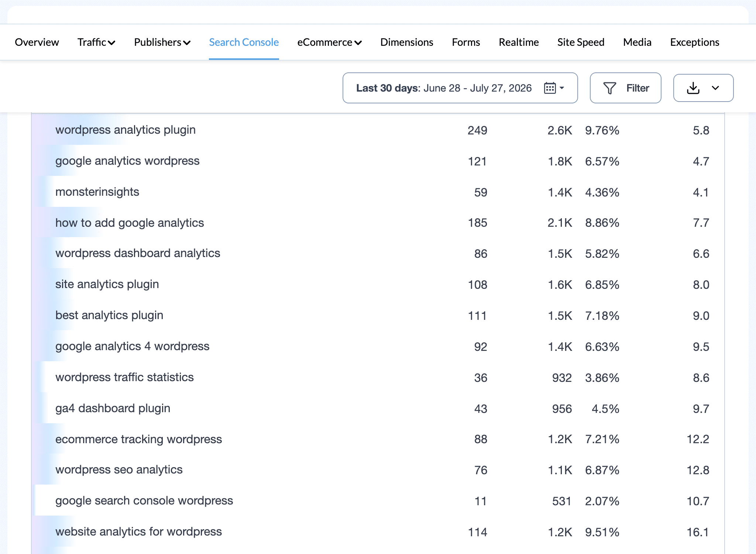Image resolution: width=756 pixels, height=554 pixels.
Task: Open the Publishers tab
Action: (158, 42)
